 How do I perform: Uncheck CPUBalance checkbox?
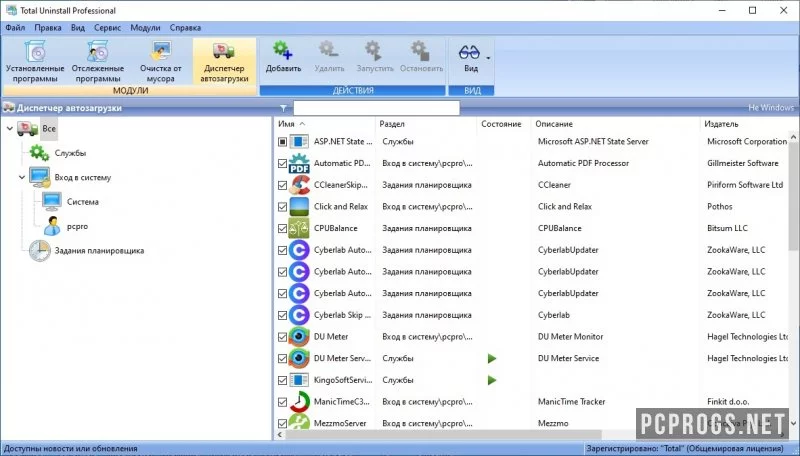click(x=283, y=229)
